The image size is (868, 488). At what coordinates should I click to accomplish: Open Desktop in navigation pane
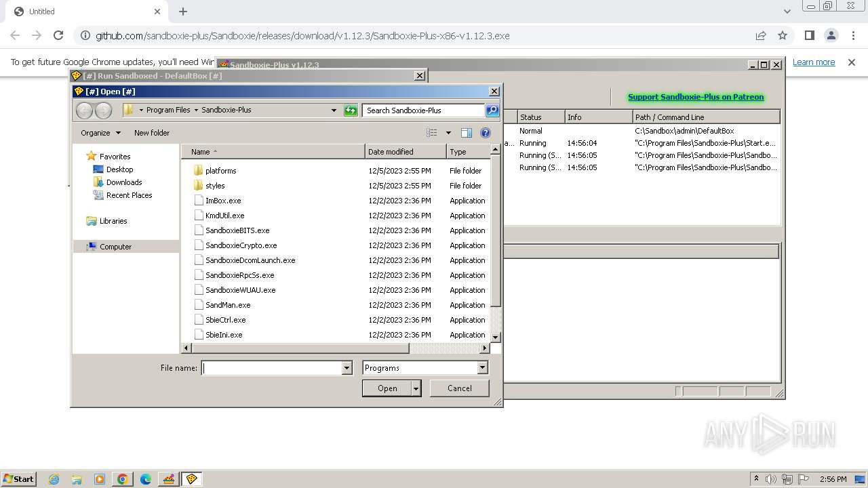point(119,169)
